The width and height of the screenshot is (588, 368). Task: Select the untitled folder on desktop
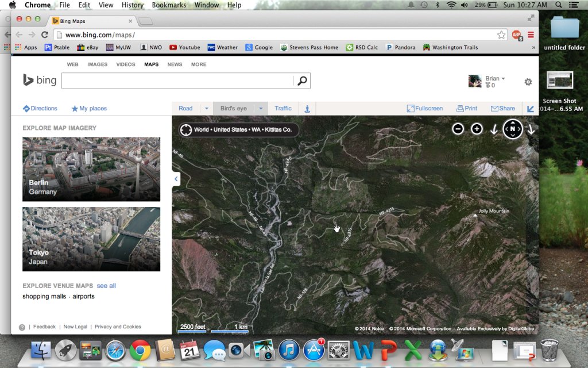coord(564,33)
